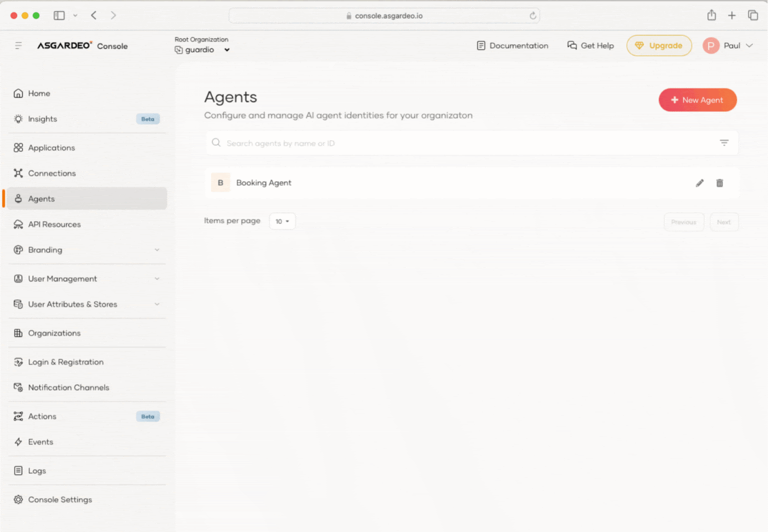This screenshot has width=768, height=532.
Task: Open the items per page dropdown
Action: tap(282, 221)
